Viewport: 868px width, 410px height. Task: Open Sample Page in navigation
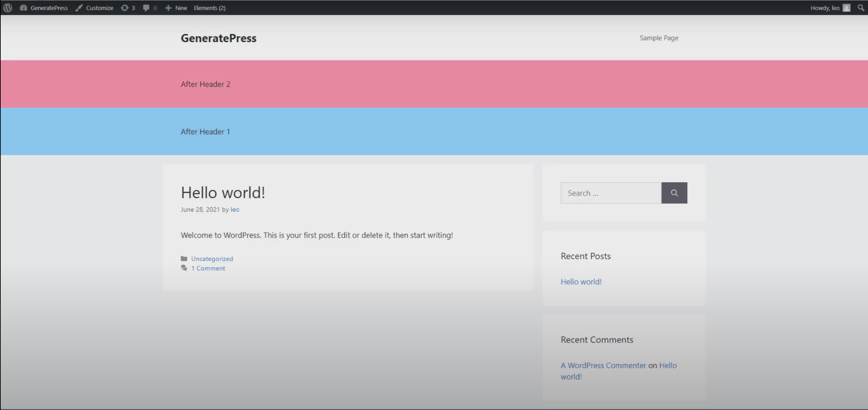659,38
